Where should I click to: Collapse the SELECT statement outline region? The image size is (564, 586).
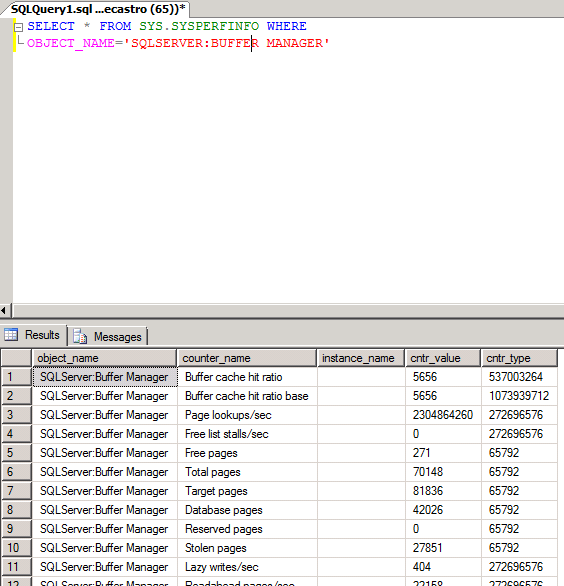tap(18, 27)
